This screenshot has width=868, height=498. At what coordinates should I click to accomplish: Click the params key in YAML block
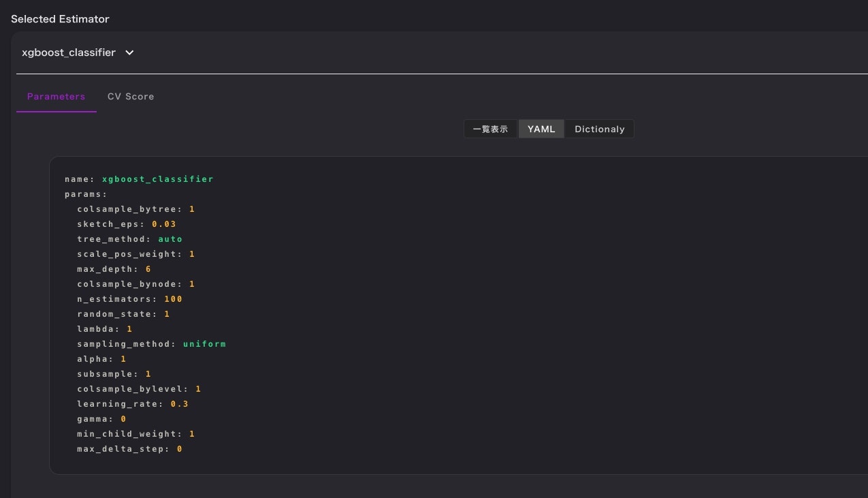tap(86, 194)
